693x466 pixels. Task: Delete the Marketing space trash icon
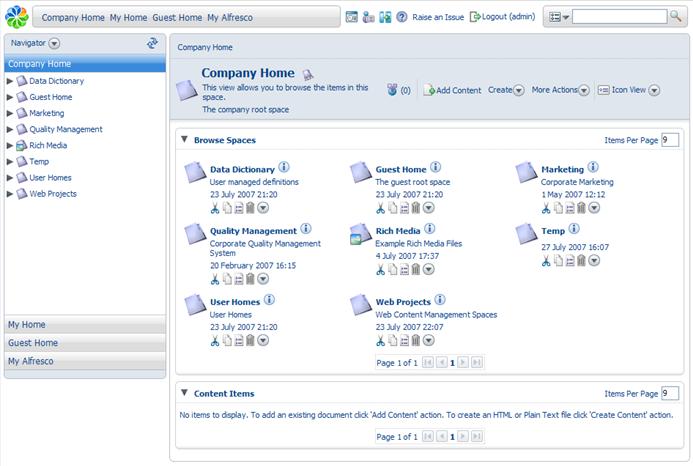[582, 208]
